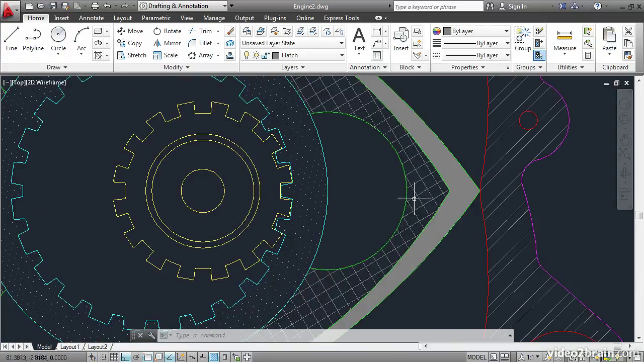This screenshot has height=362, width=644.
Task: Toggle Ortho Mode in status bar
Action: 125,357
